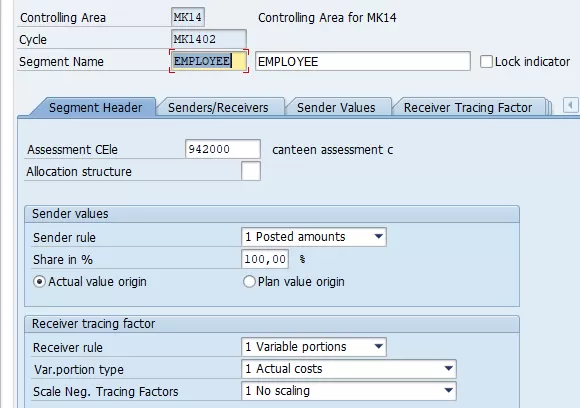
Task: Click the EMPLOYEE segment description field
Action: [x=363, y=61]
